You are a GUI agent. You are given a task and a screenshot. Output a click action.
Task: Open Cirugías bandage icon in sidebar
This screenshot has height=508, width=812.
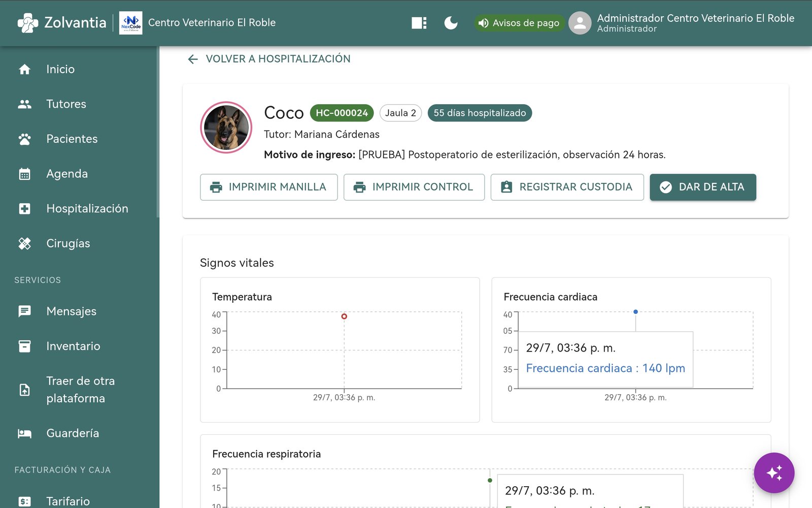pos(24,244)
